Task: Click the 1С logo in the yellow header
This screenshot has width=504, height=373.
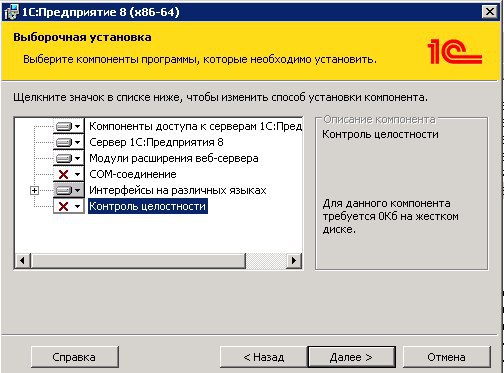Action: click(x=455, y=51)
